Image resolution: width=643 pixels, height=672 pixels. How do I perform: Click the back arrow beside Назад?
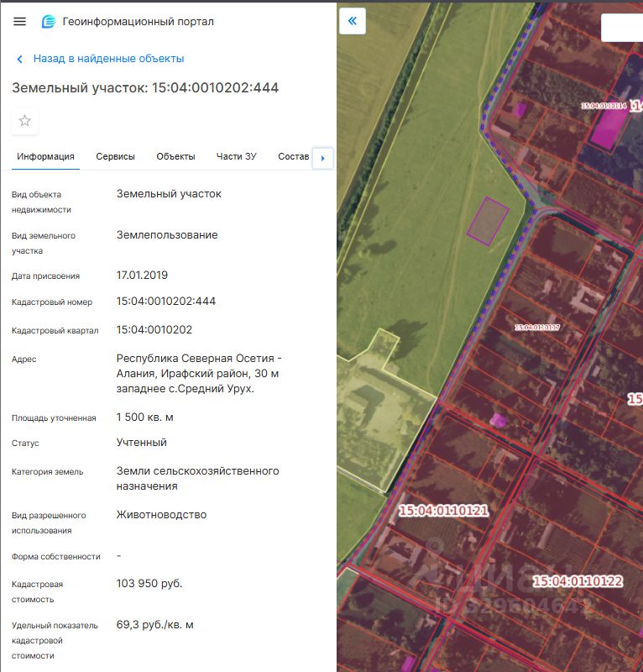19,59
